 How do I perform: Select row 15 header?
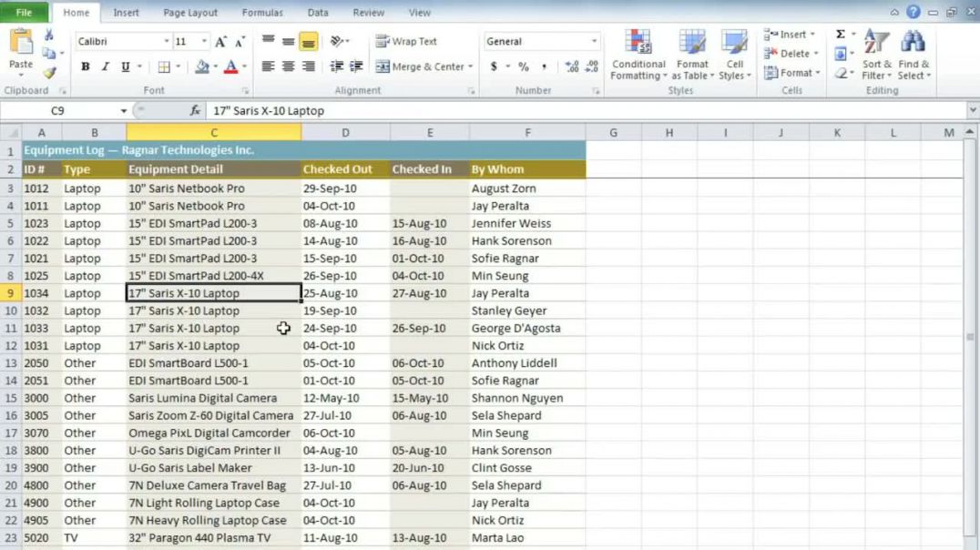click(11, 398)
